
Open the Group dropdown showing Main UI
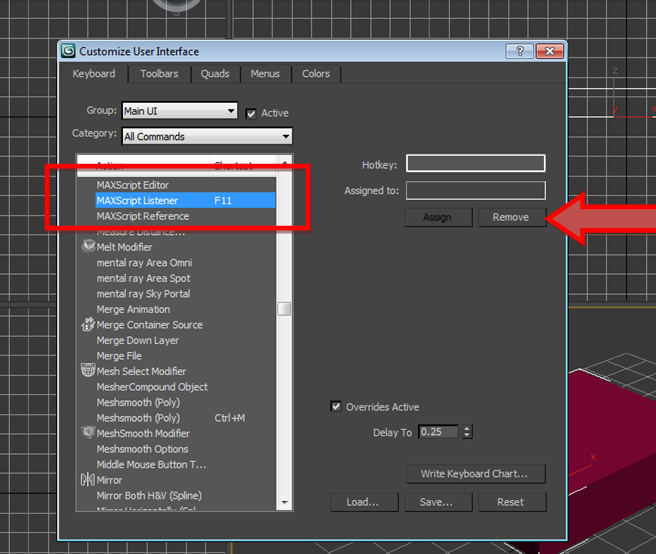pos(179,111)
